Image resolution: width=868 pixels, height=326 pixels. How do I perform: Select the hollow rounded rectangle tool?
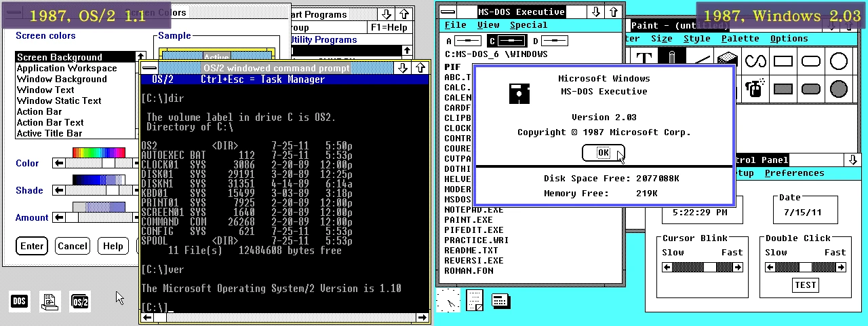[x=811, y=61]
